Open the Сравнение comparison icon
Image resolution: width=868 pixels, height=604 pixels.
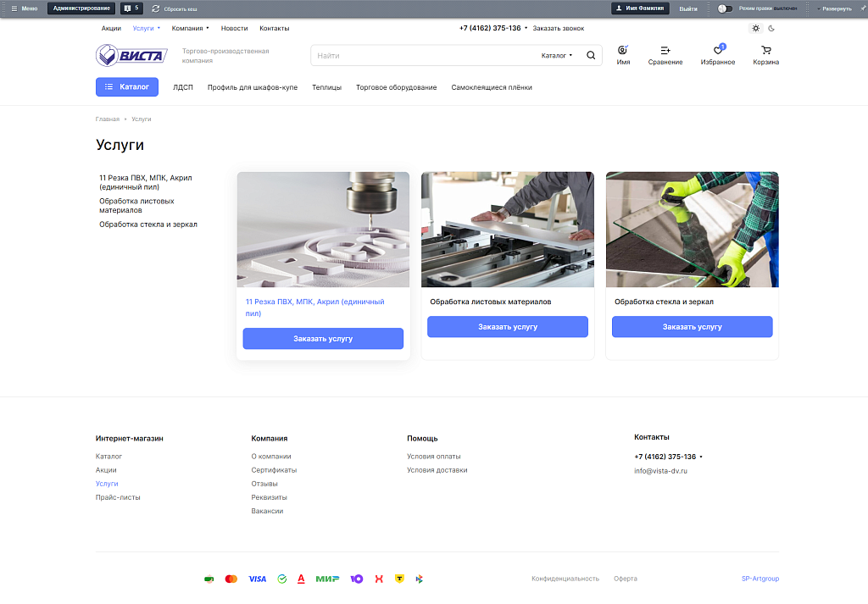click(x=665, y=51)
